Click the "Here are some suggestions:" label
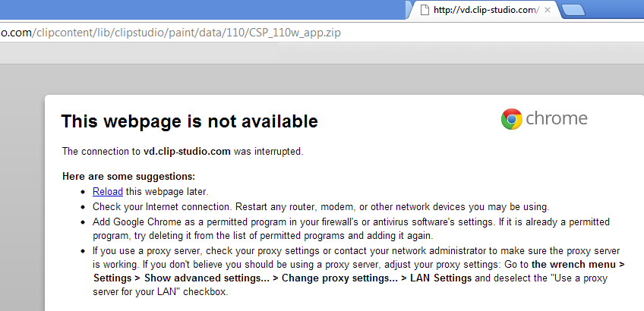The image size is (644, 311). [128, 177]
